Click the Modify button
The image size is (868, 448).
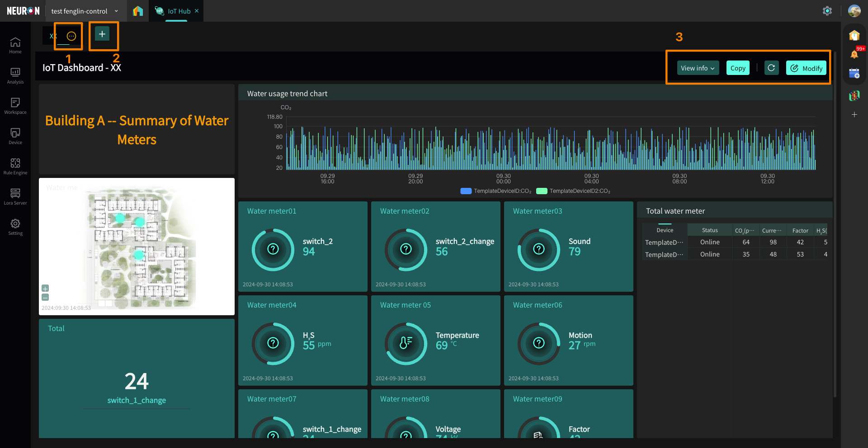click(x=807, y=68)
